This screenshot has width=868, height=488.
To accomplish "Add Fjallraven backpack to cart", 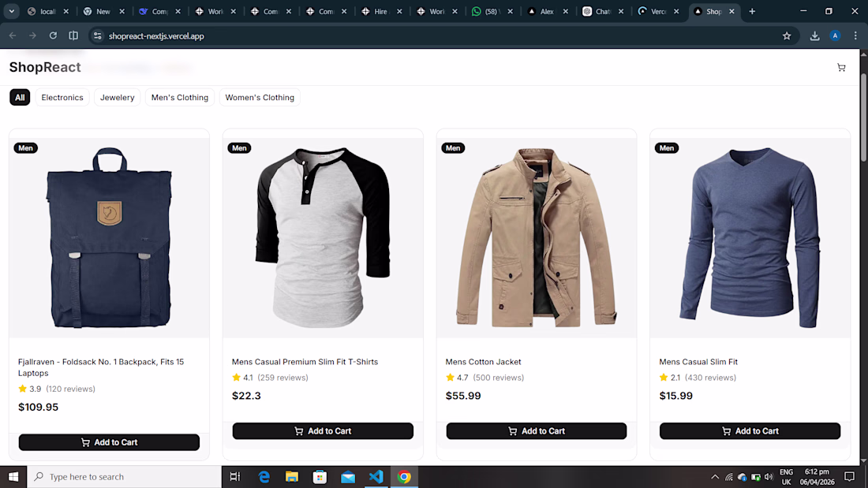I will [109, 442].
